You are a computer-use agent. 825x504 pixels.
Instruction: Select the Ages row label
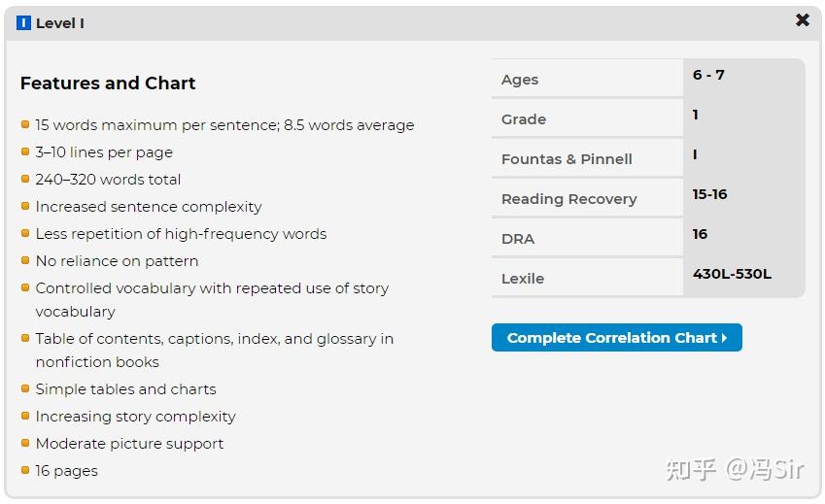click(520, 80)
